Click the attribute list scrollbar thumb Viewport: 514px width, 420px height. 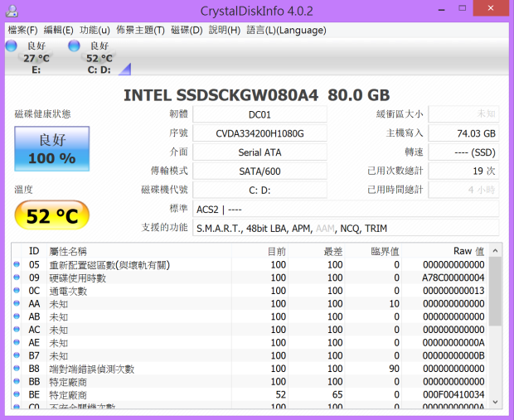point(495,291)
